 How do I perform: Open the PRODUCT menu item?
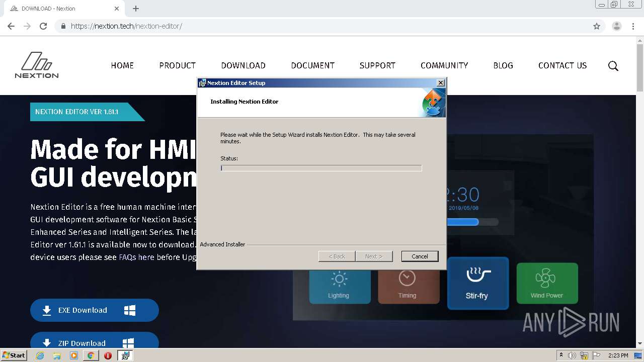point(178,65)
